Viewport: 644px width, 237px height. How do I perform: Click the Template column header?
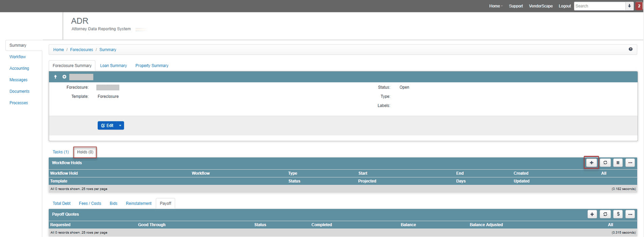58,181
